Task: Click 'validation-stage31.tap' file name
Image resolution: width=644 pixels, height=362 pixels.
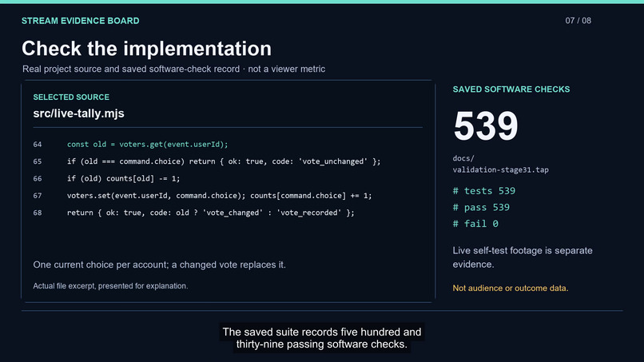Action: coord(501,169)
